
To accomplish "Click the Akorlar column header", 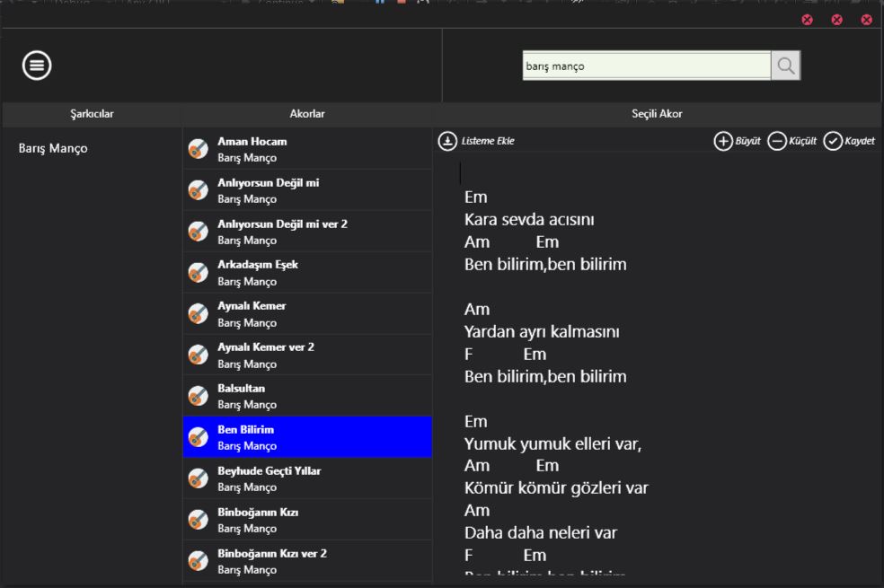I will point(307,114).
